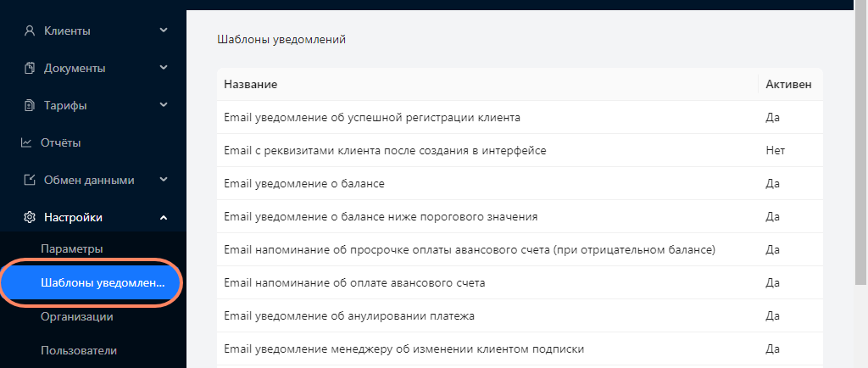The width and height of the screenshot is (868, 368).
Task: Click the Обмен данными edit icon
Action: (30, 181)
